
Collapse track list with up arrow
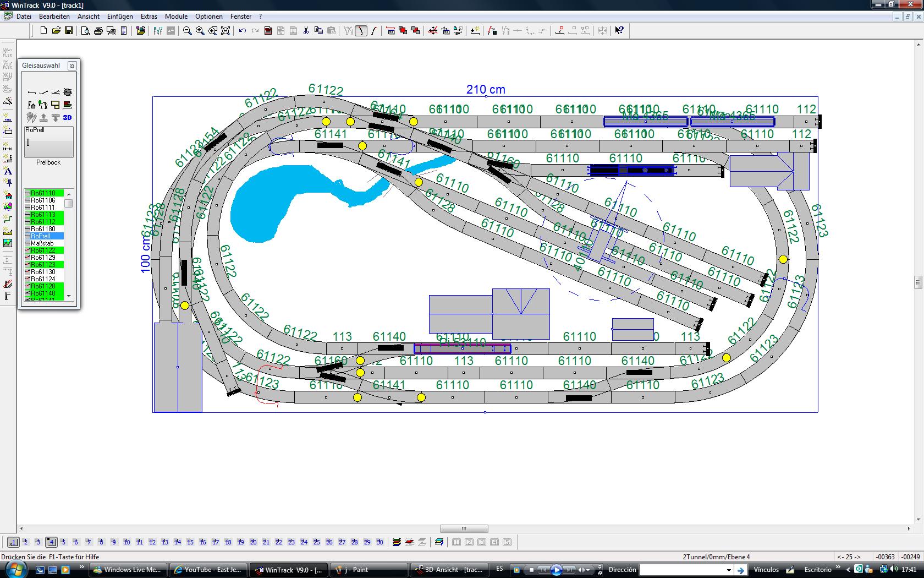[69, 194]
